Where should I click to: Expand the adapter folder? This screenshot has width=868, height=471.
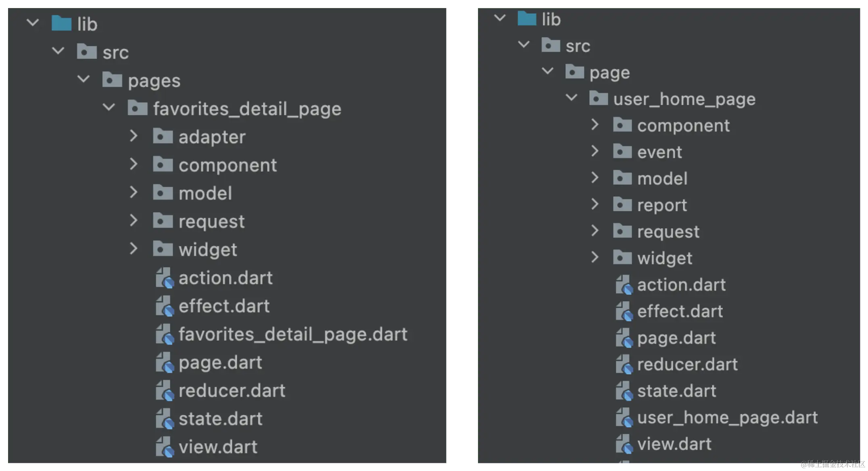point(134,136)
